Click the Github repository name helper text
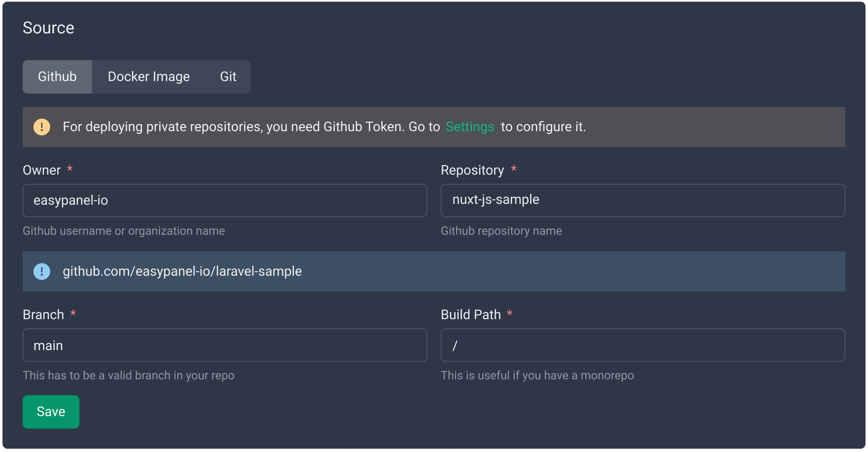 pos(501,231)
